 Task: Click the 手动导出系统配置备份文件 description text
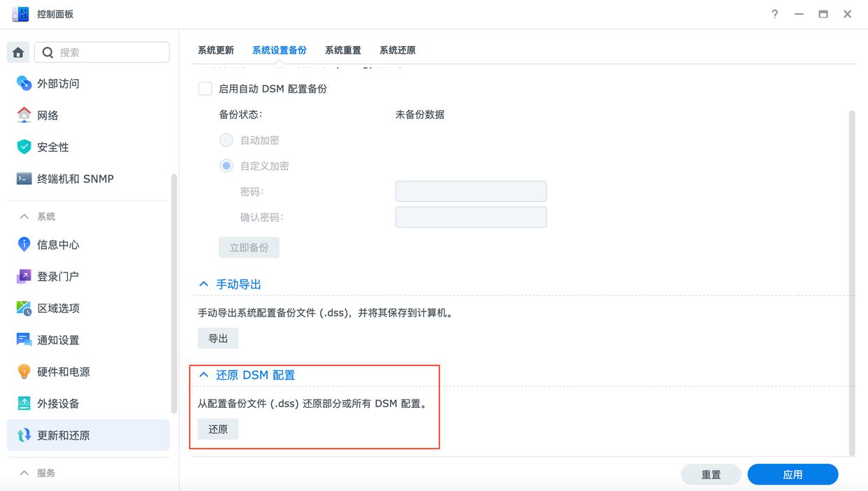326,313
